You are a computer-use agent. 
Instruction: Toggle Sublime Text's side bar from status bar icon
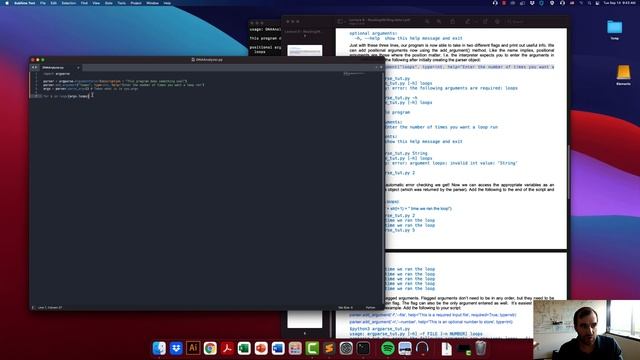tap(33, 307)
